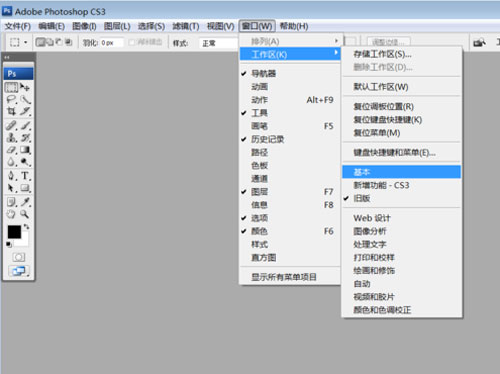Collapse toolbox with double-arrow
The height and width of the screenshot is (374, 500).
tap(7, 57)
